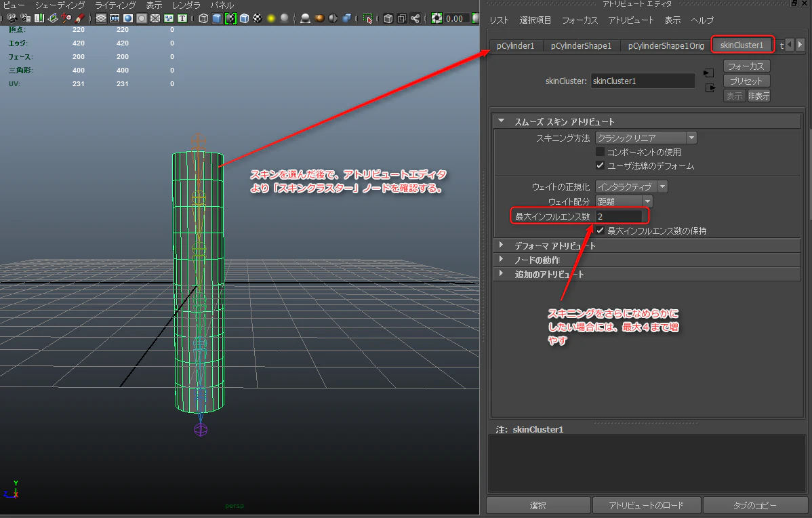Click the select input connection arrow icon
Image resolution: width=812 pixels, height=518 pixels.
point(709,73)
